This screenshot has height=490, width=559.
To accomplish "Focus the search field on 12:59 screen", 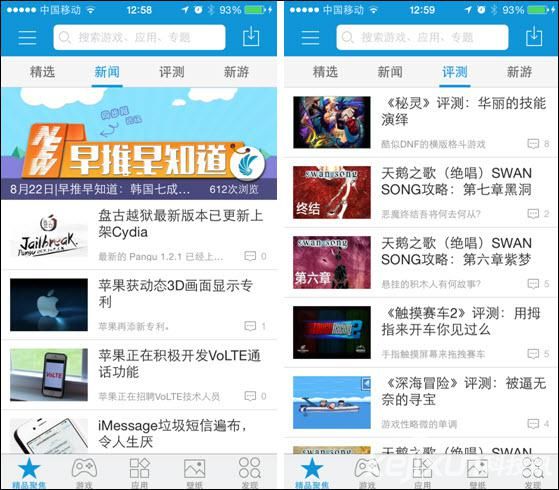I will (422, 37).
